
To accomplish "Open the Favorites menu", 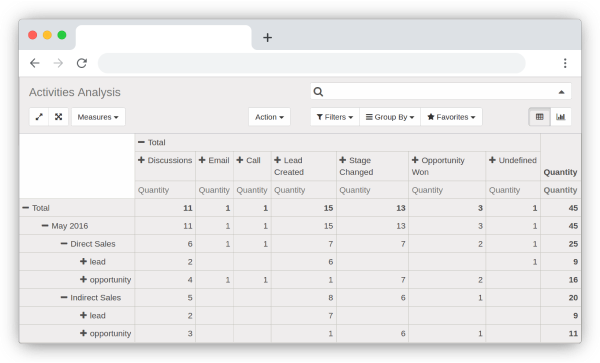I will [451, 117].
